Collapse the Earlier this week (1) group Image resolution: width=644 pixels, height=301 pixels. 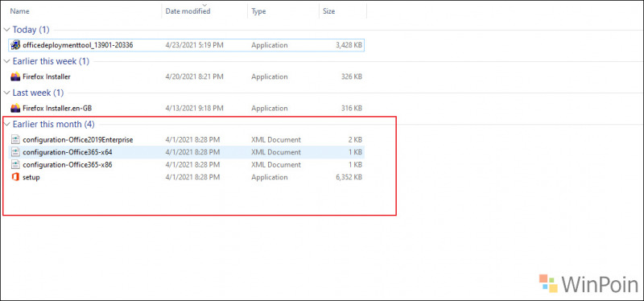(6, 61)
